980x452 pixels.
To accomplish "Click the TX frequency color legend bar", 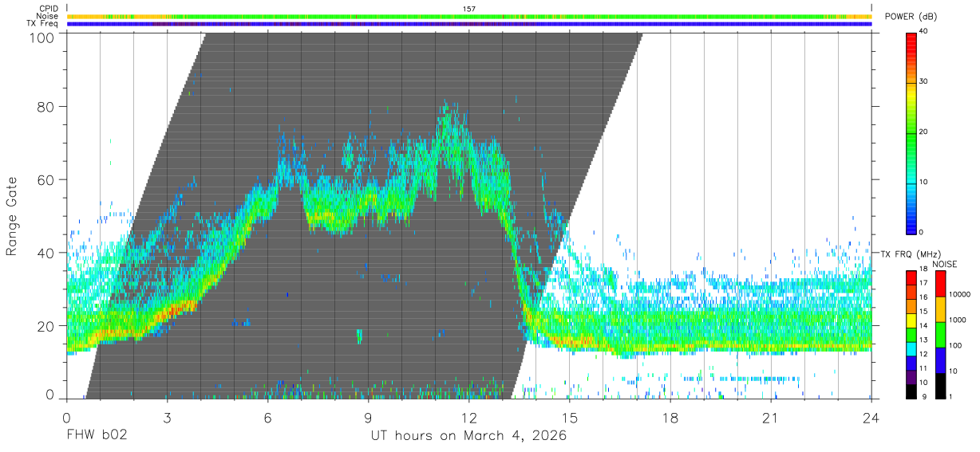I will pyautogui.click(x=911, y=334).
